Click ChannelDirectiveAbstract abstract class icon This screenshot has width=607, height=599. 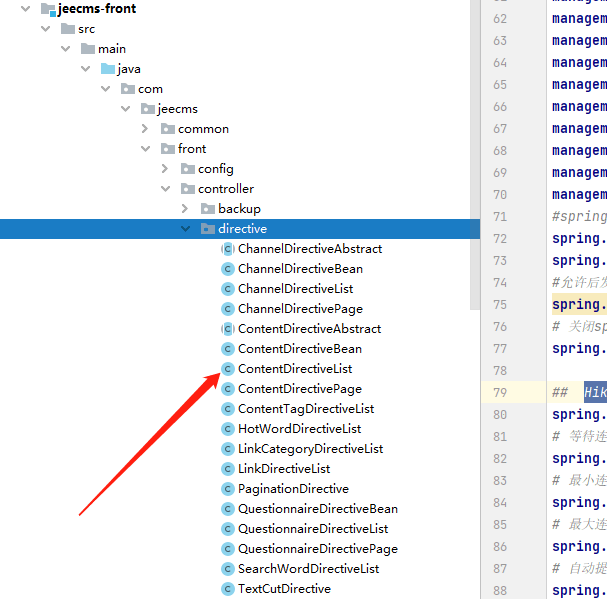click(x=228, y=249)
